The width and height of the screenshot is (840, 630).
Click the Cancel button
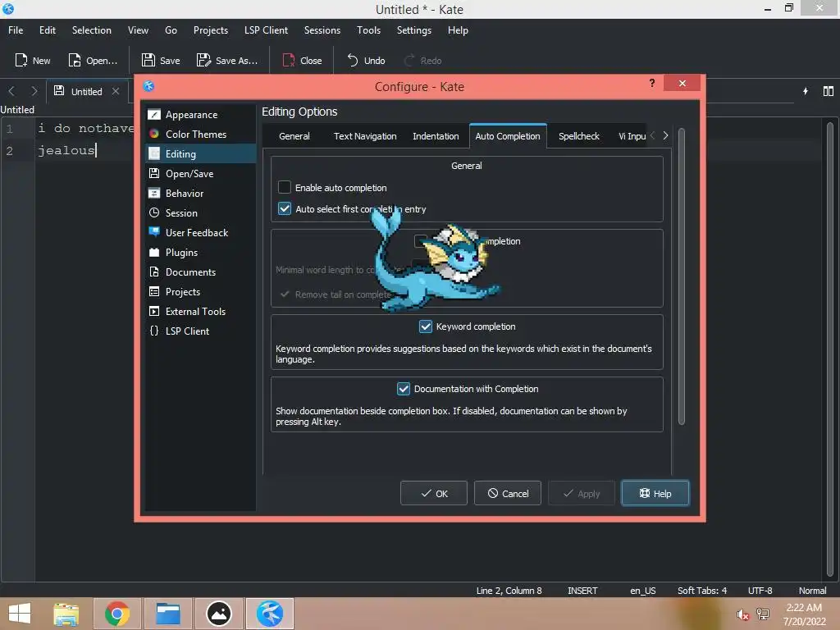tap(507, 493)
